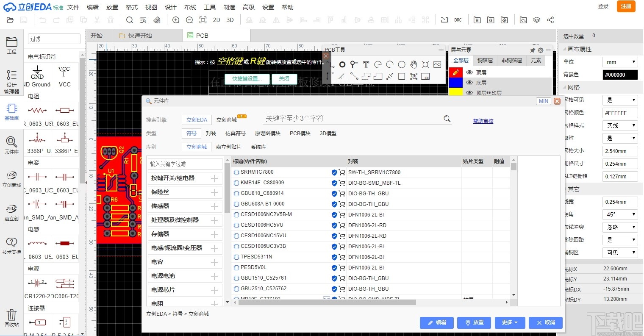The image size is (644, 336).
Task: Open the 布线 Route menu
Action: coord(190,7)
